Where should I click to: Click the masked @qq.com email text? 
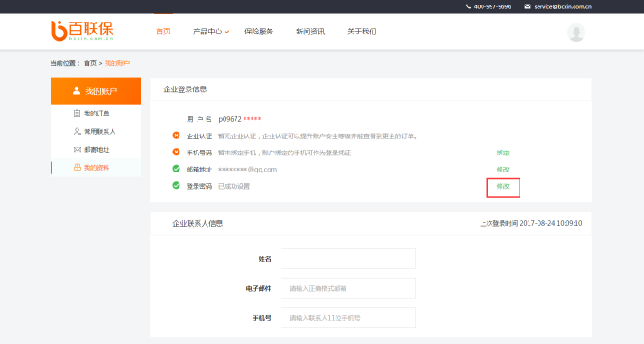[247, 170]
